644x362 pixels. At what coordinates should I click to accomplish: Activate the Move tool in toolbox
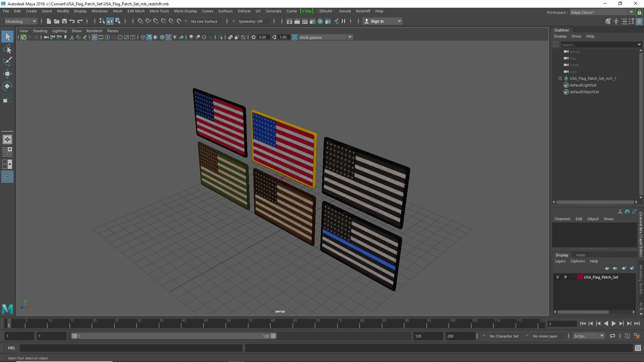point(7,74)
